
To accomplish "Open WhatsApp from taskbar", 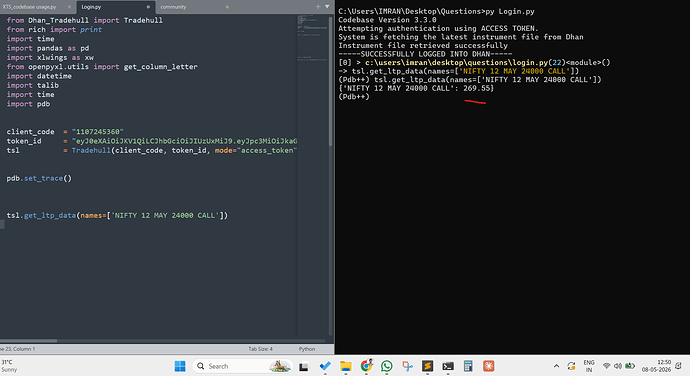I will pos(387,366).
